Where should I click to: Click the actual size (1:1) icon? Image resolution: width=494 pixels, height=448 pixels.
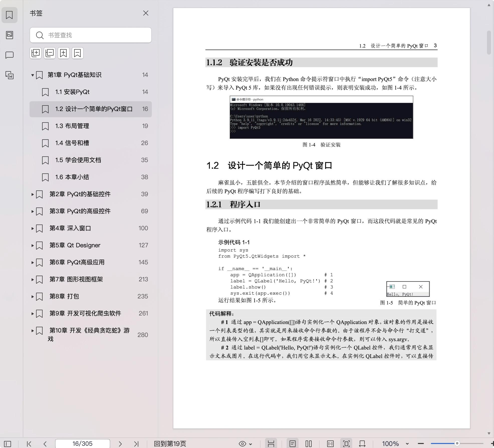pyautogui.click(x=330, y=444)
